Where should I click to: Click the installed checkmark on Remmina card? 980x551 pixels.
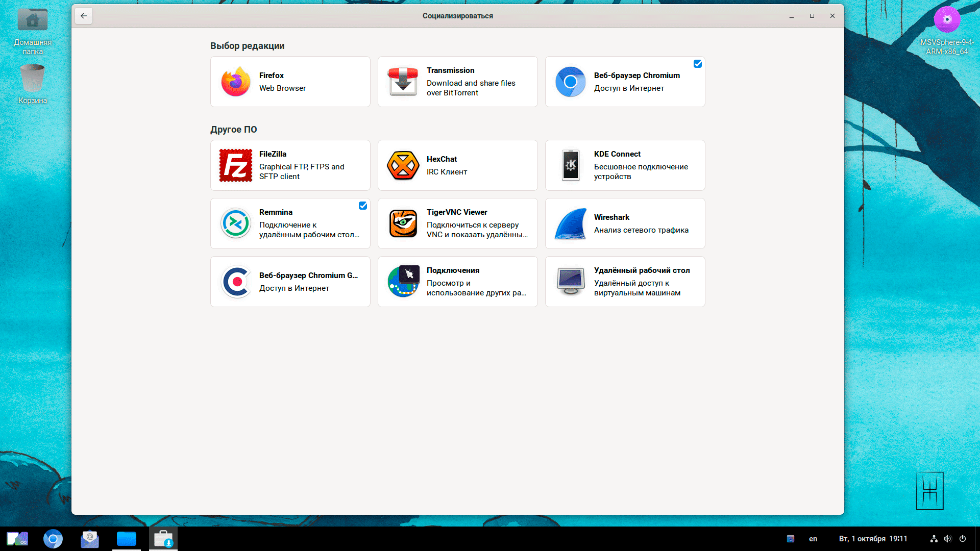coord(363,206)
